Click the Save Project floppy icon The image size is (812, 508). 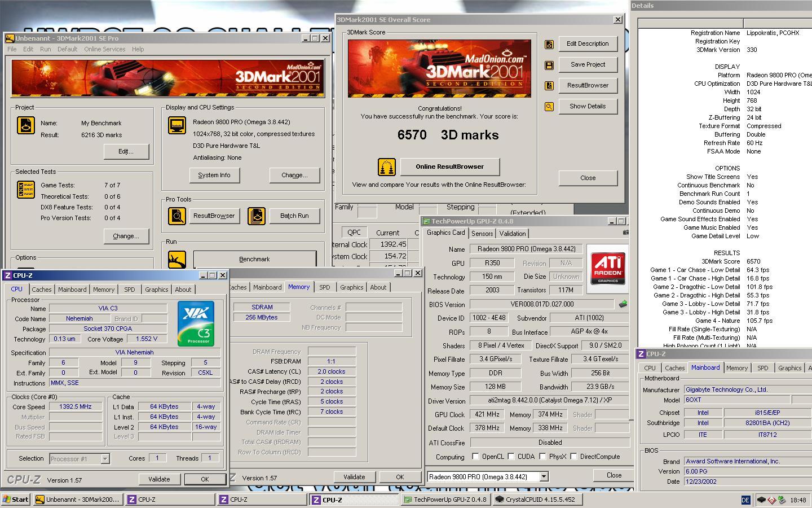pyautogui.click(x=549, y=65)
